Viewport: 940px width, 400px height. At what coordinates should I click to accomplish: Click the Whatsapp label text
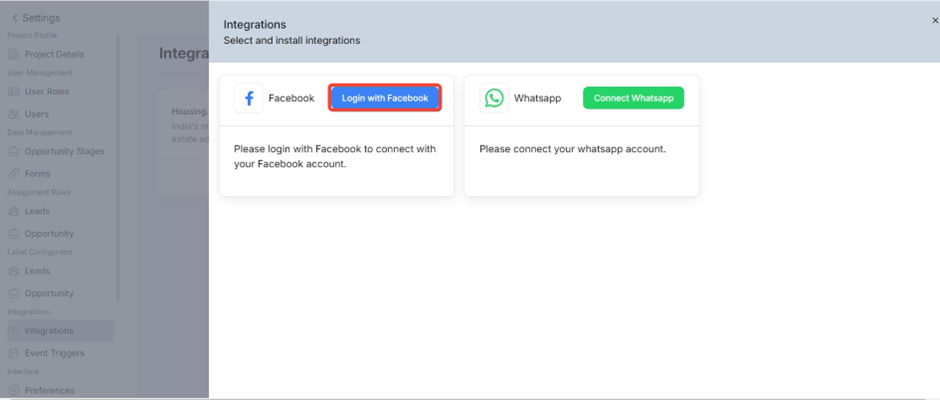pyautogui.click(x=537, y=98)
